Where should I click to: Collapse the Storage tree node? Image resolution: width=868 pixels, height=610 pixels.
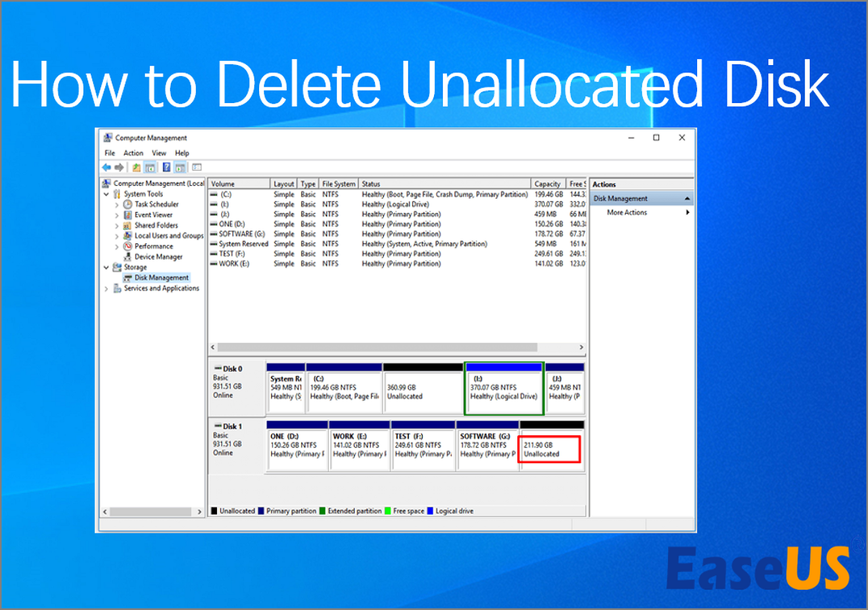[x=106, y=268]
